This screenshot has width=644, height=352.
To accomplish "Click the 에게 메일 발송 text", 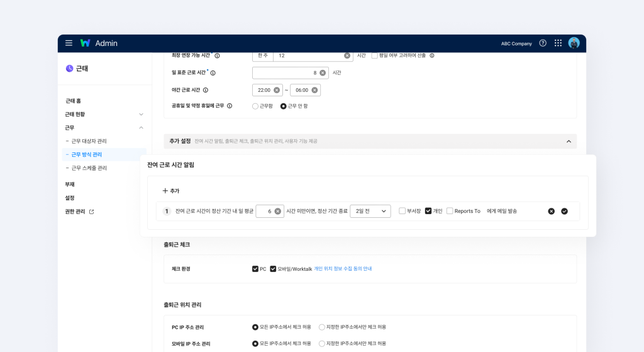I will click(x=502, y=211).
